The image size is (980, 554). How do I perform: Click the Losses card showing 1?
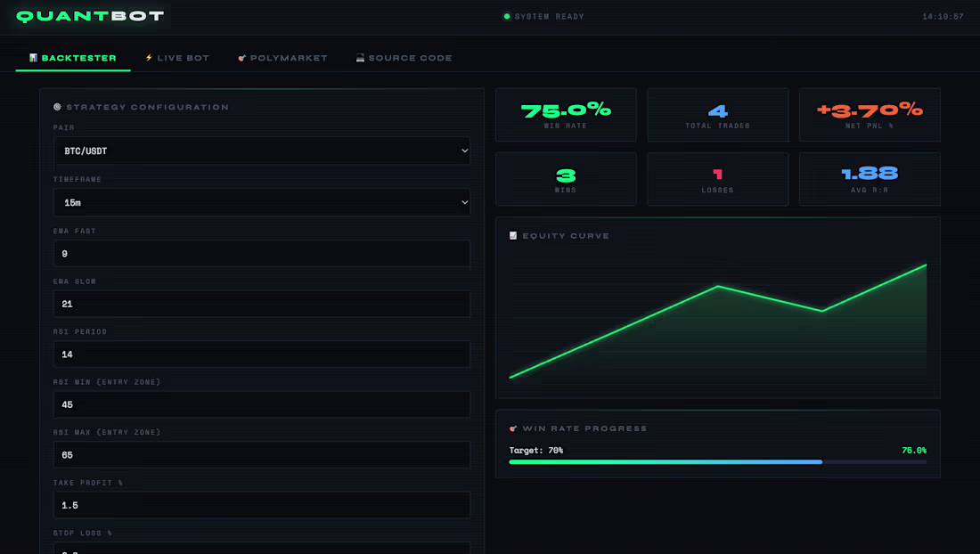(717, 179)
